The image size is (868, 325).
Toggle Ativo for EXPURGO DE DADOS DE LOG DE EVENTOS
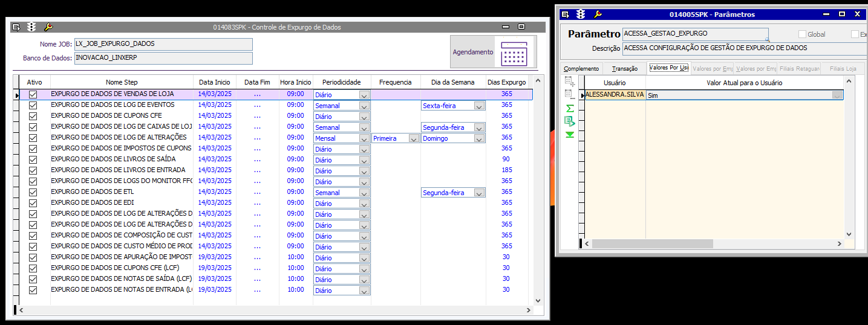point(33,105)
